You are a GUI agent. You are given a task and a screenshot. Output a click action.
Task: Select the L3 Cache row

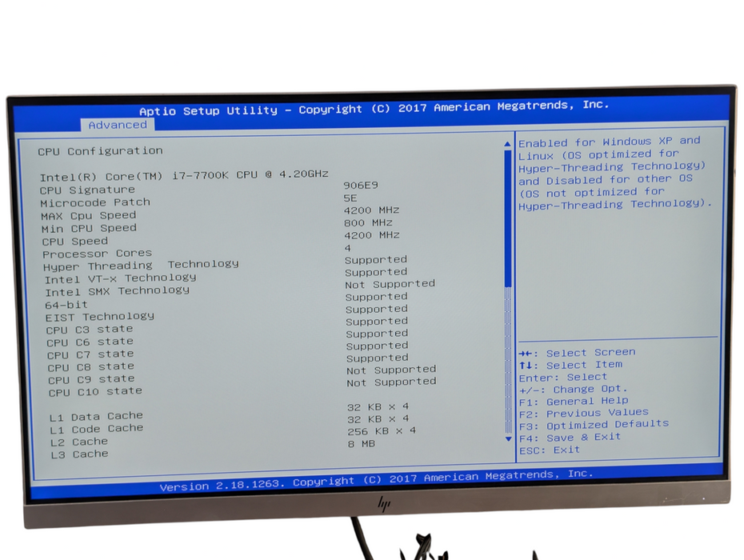point(213,449)
